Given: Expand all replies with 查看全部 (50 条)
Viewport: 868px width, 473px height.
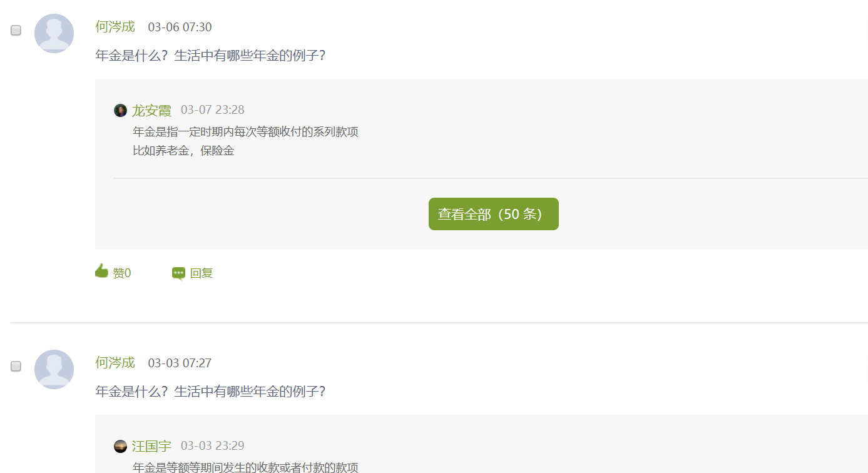Looking at the screenshot, I should pos(494,214).
